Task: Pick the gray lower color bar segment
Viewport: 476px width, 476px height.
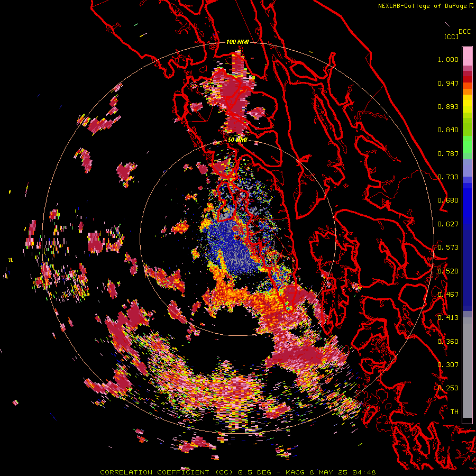Action: tap(467, 368)
